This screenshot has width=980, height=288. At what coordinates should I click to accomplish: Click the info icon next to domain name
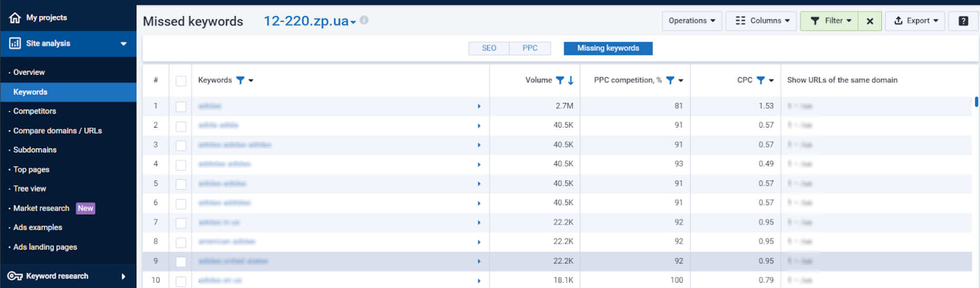[x=364, y=20]
